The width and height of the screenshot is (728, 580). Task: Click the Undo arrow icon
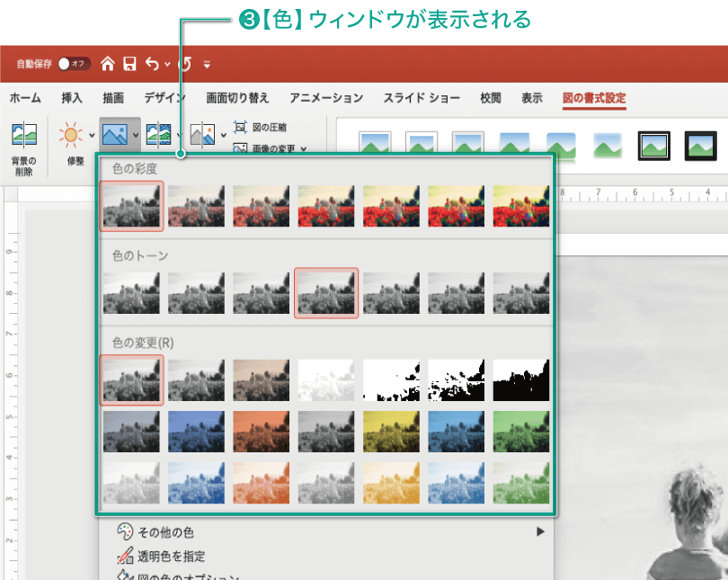pyautogui.click(x=152, y=64)
